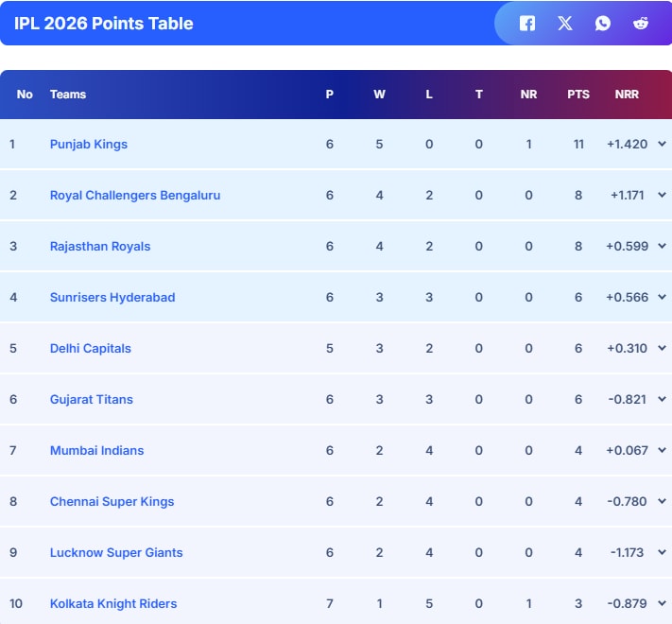
Task: Click the Chennai Super Kings link
Action: pos(112,502)
